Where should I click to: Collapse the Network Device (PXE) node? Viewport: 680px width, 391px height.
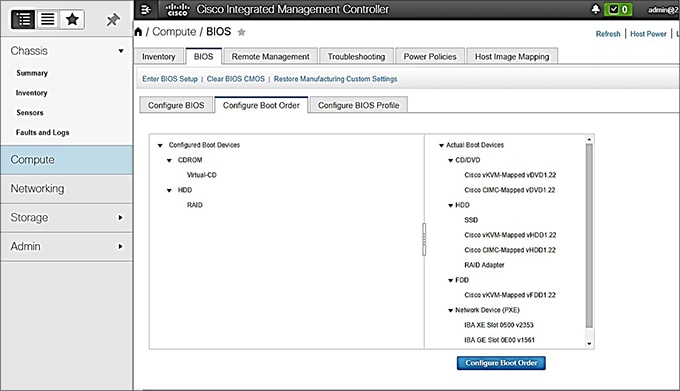tap(450, 310)
